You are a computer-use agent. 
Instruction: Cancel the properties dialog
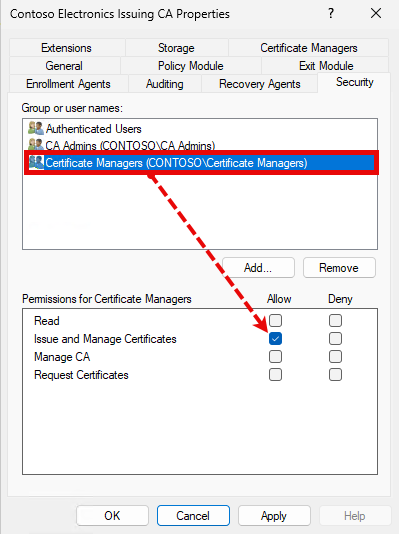(193, 516)
